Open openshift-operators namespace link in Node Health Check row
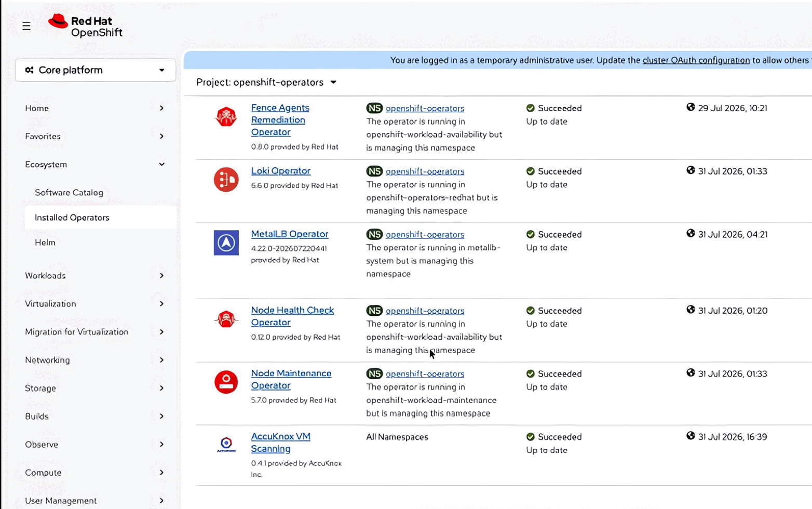The height and width of the screenshot is (509, 812). (425, 311)
